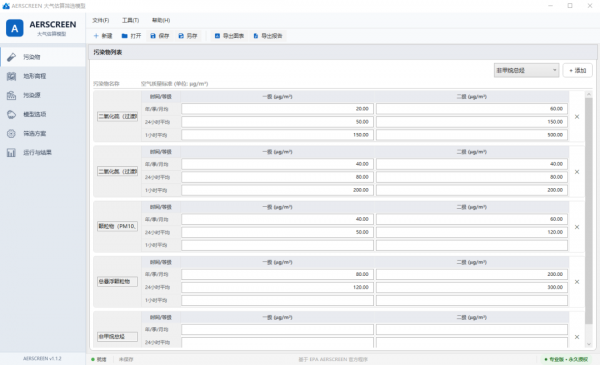This screenshot has height=365, width=600.
Task: Open the 污染物 (pollutants) sidebar section
Action: [43, 57]
